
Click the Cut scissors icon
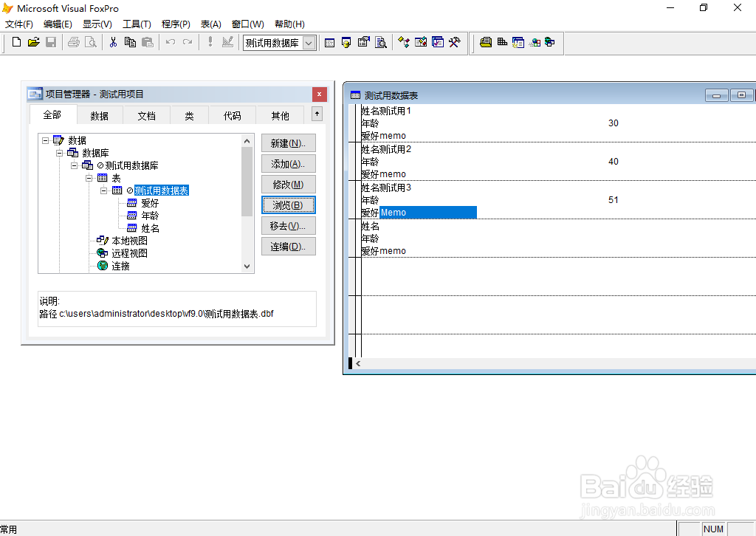click(113, 42)
